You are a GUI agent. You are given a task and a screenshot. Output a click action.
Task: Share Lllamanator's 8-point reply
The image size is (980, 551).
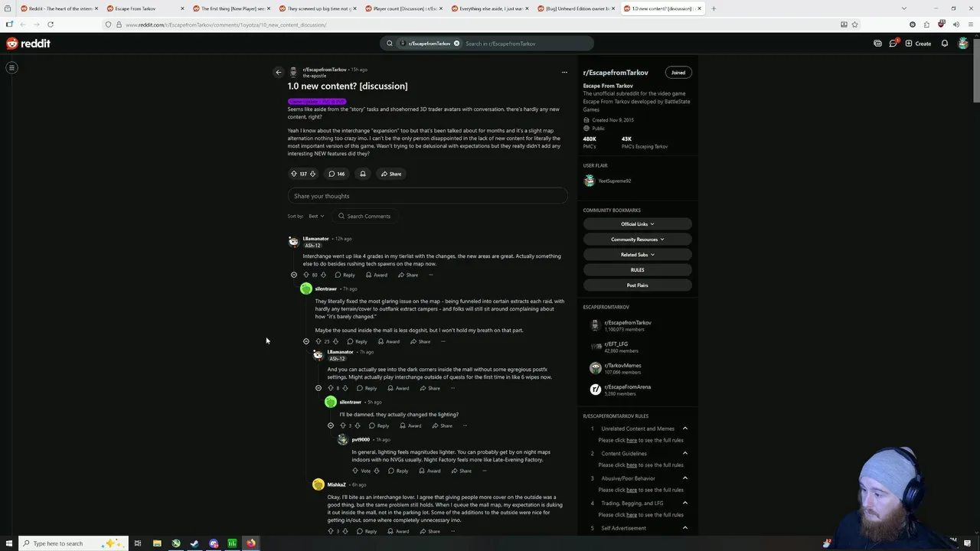click(429, 388)
